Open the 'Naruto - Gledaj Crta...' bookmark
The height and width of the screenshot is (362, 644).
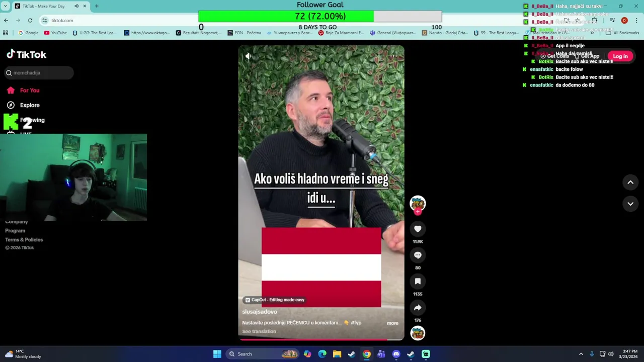pyautogui.click(x=445, y=33)
